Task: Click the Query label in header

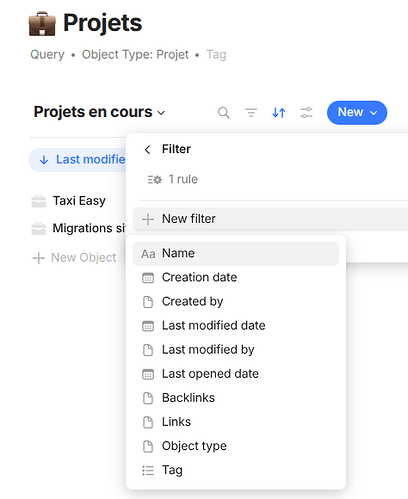Action: 47,55
